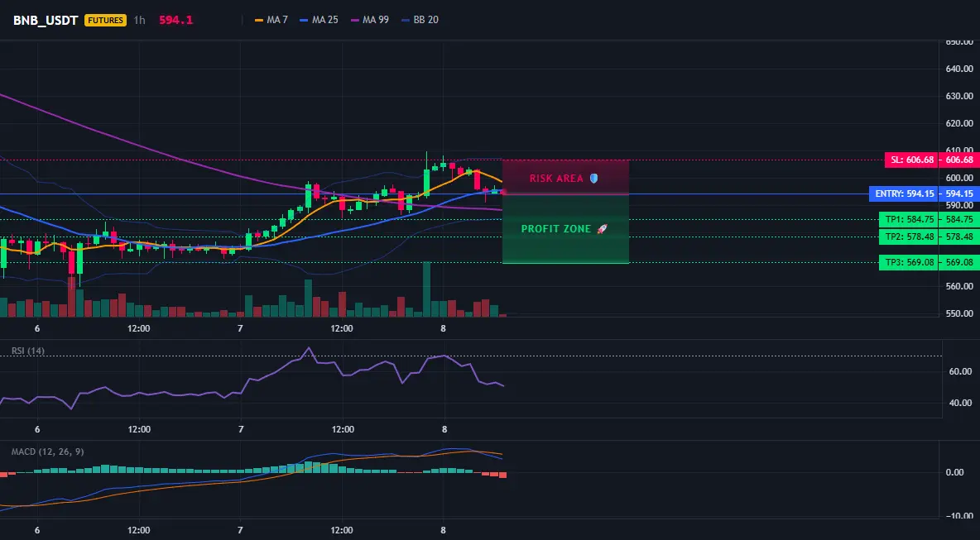Viewport: 980px width, 540px height.
Task: Click the MA 25 legend entry
Action: [319, 20]
